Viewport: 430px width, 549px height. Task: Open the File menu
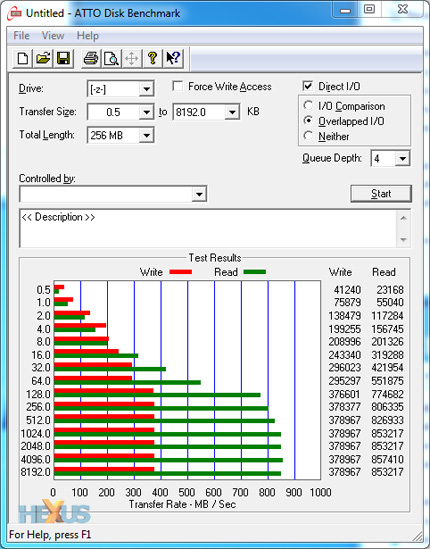pyautogui.click(x=21, y=36)
